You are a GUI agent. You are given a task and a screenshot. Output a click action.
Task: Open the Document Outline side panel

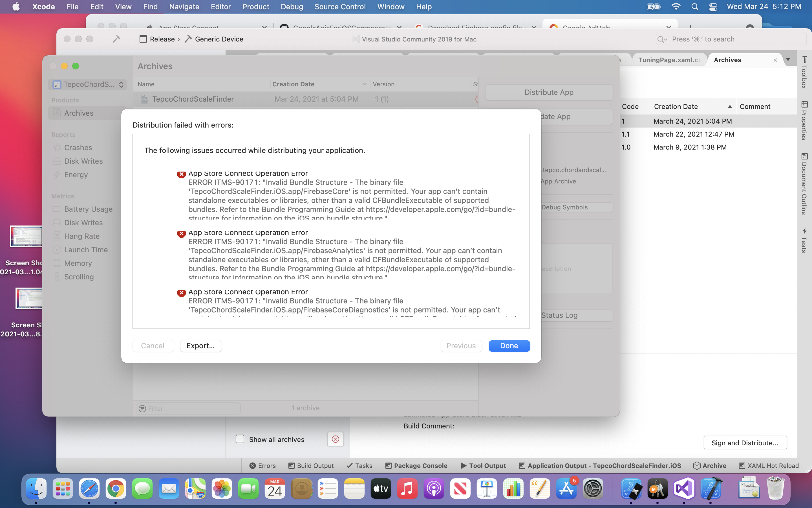[804, 184]
